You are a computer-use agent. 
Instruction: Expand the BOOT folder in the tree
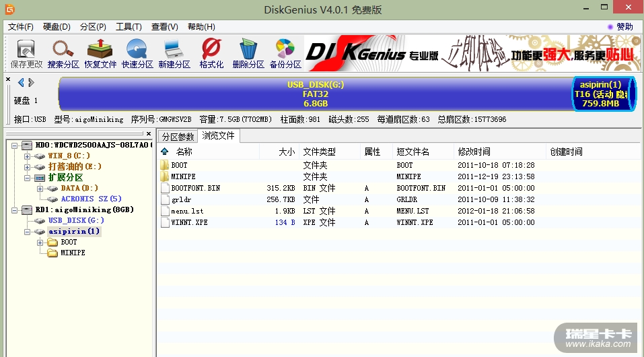point(40,242)
